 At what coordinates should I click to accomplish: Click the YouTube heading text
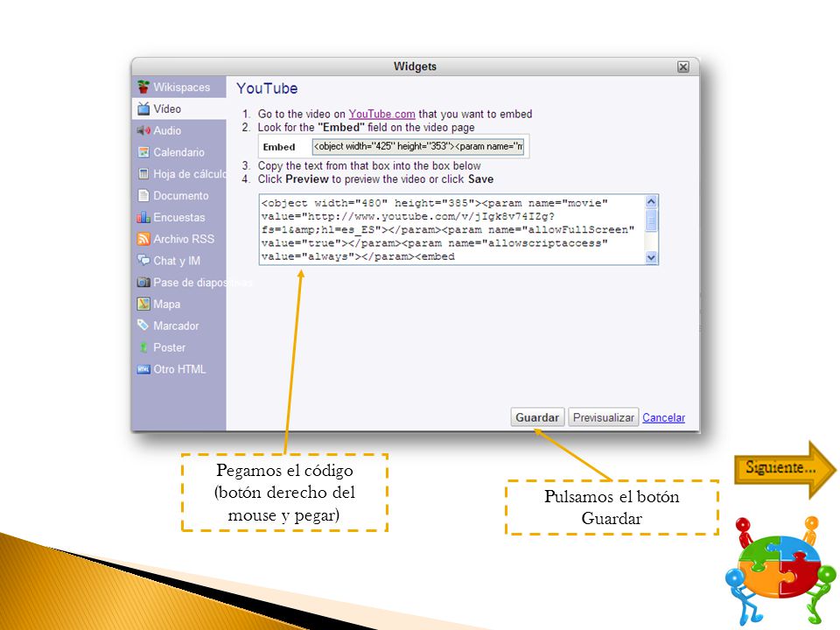267,88
